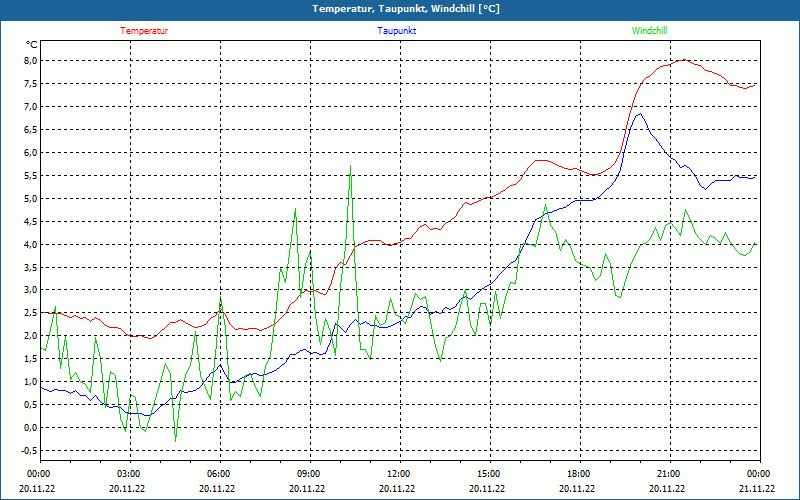Click the 5,0 y-axis value

point(31,198)
